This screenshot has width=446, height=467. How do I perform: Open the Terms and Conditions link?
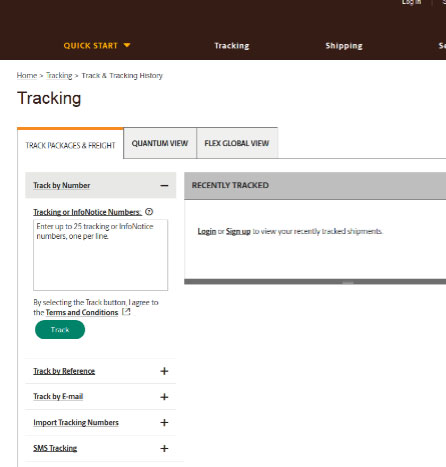coord(82,312)
